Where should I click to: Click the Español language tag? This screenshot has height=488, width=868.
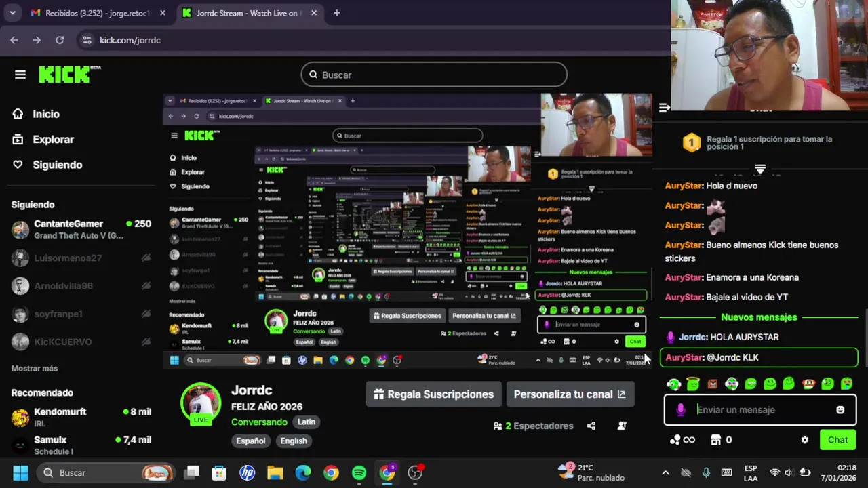click(251, 441)
